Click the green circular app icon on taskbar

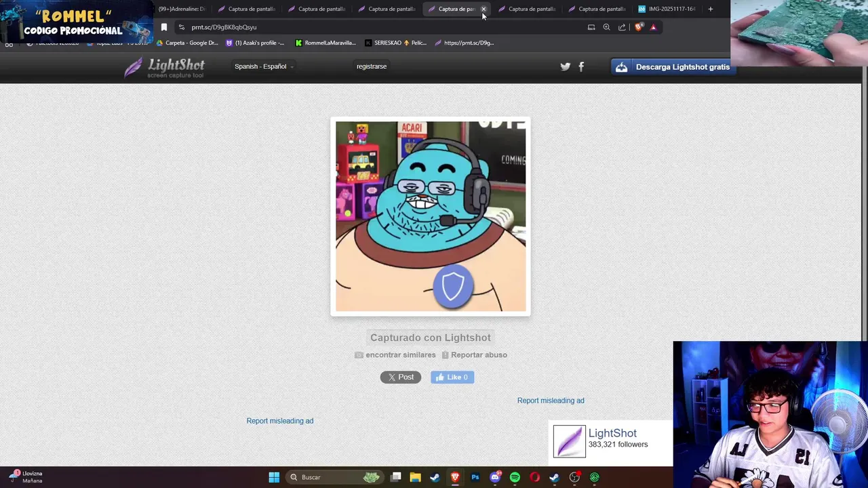pyautogui.click(x=594, y=477)
